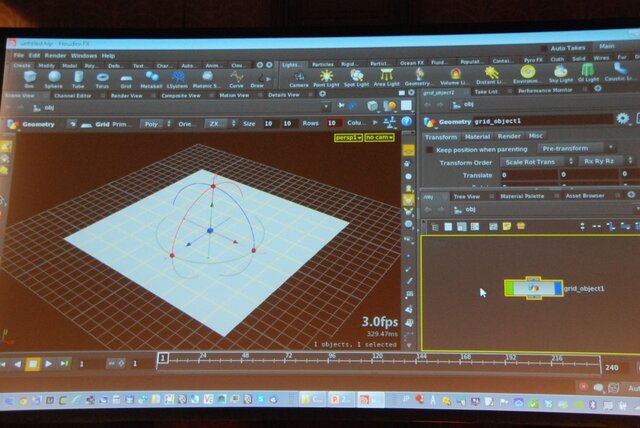Open the Pre-transform dropdown
This screenshot has height=428, width=640.
pyautogui.click(x=576, y=148)
